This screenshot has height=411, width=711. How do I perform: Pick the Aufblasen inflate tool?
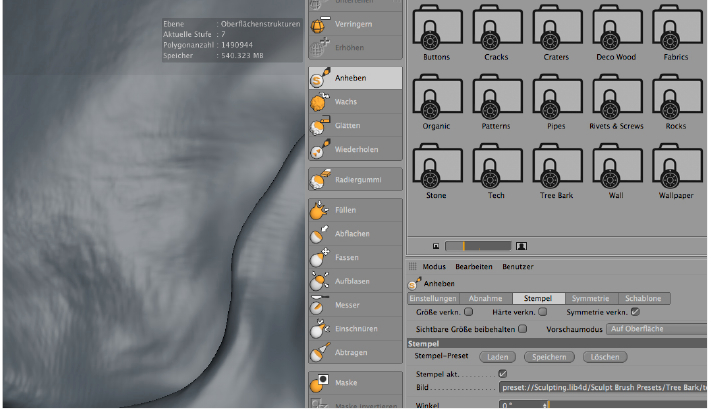tap(354, 281)
